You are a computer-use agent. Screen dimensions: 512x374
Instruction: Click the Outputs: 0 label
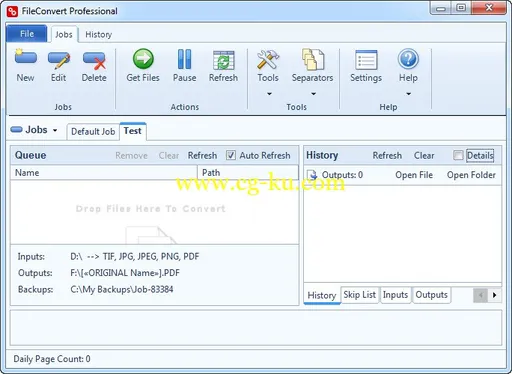[x=342, y=175]
